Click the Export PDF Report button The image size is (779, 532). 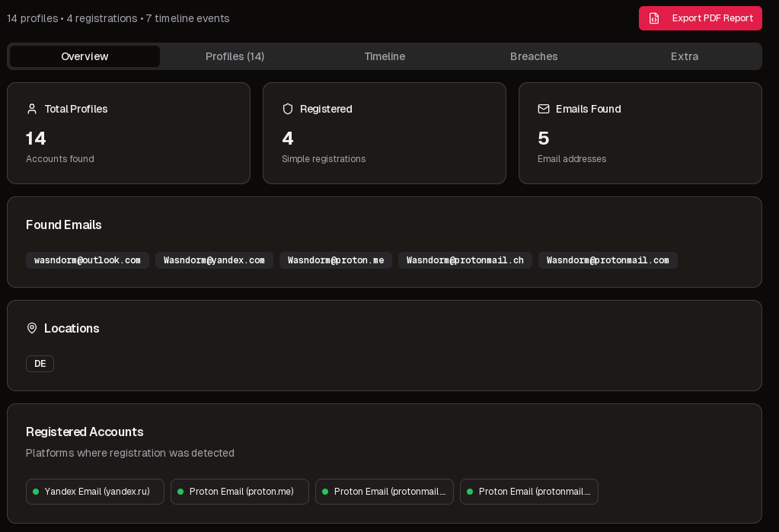coord(700,18)
